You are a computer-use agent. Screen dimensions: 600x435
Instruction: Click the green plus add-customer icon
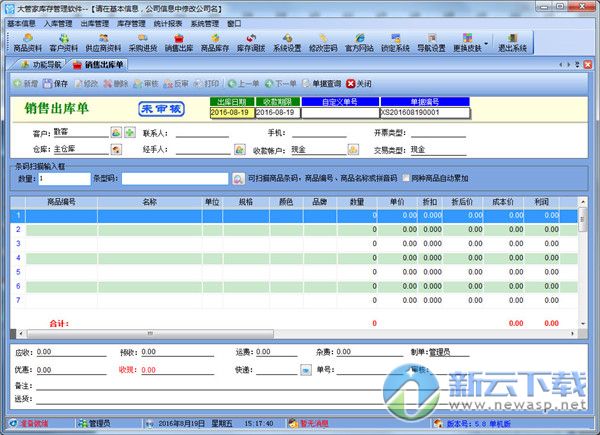(130, 132)
